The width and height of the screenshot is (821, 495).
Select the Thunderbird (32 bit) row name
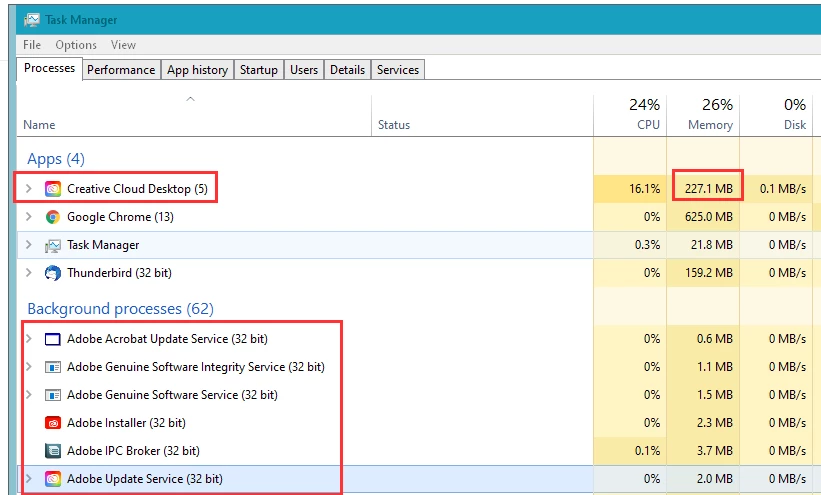[119, 273]
